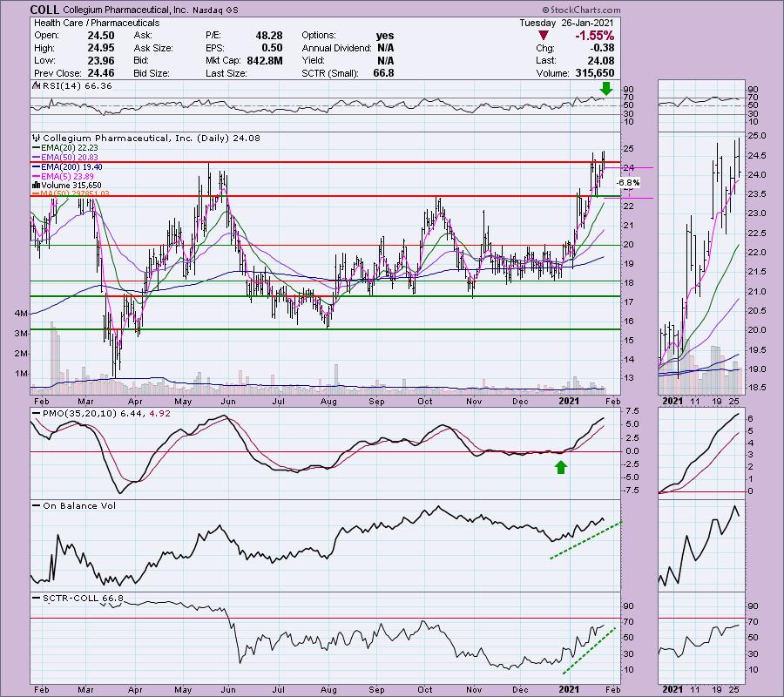The width and height of the screenshot is (784, 697).
Task: Click the COLL ticker symbol
Action: coord(44,10)
